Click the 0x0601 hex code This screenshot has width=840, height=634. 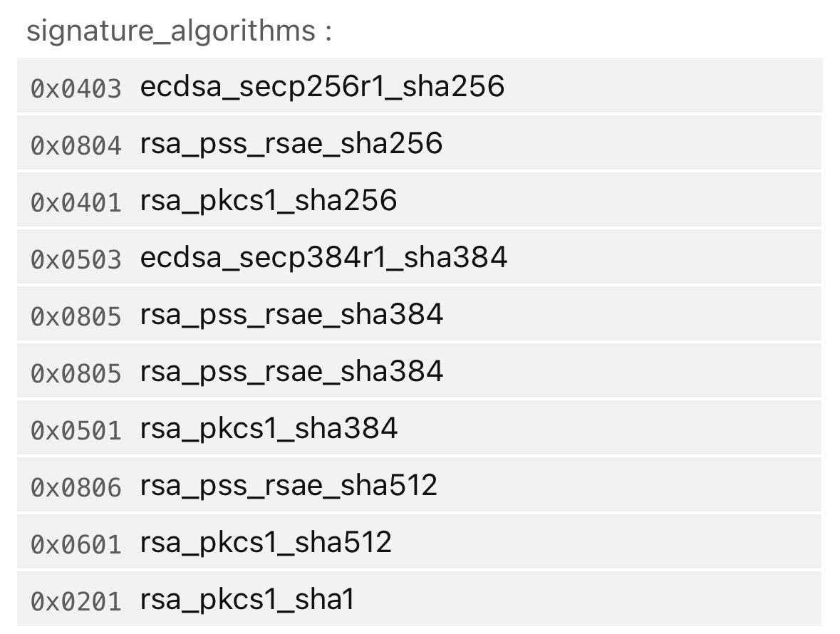coord(76,544)
